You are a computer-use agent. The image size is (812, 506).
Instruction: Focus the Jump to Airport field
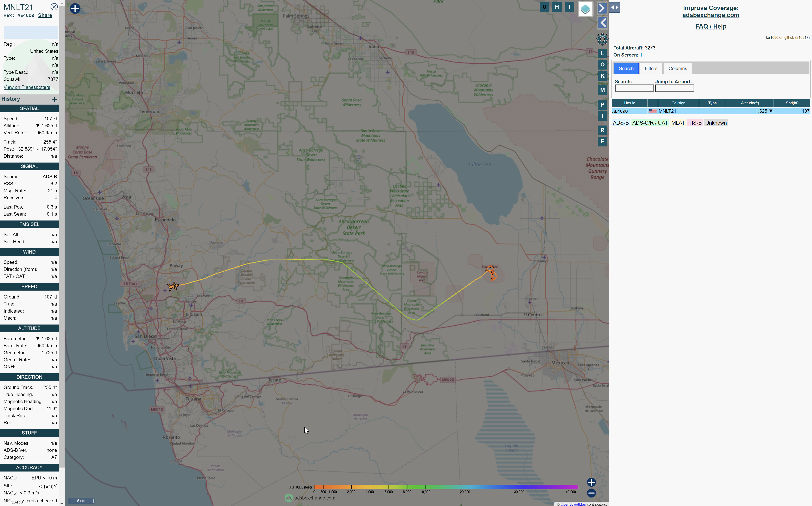674,88
